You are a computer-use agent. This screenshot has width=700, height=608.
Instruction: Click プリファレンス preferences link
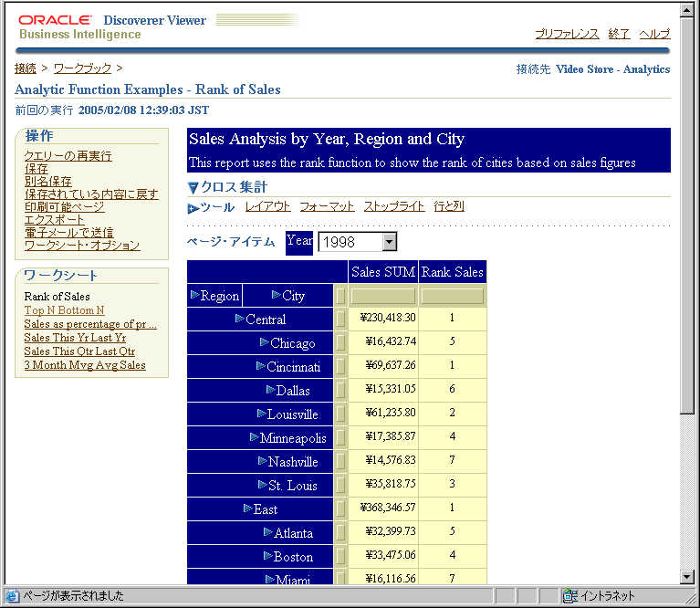click(x=567, y=34)
